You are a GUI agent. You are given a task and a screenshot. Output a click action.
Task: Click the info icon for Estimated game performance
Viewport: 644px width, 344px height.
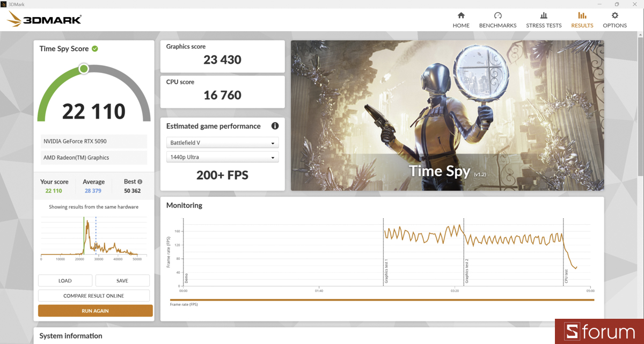click(275, 126)
